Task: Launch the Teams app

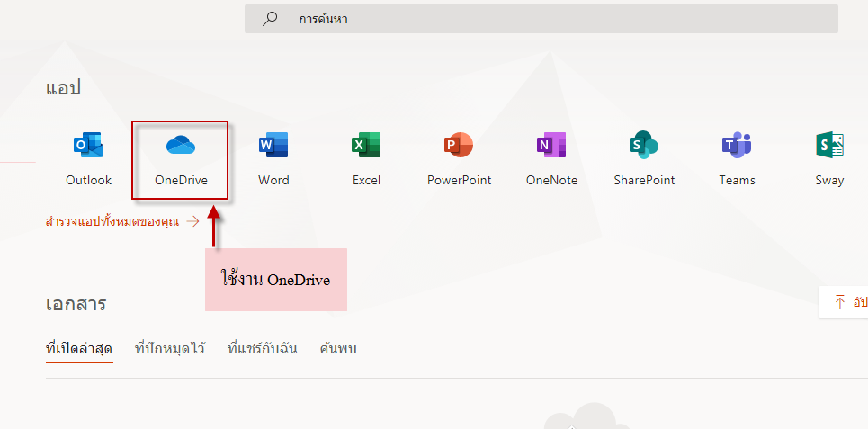Action: click(737, 146)
